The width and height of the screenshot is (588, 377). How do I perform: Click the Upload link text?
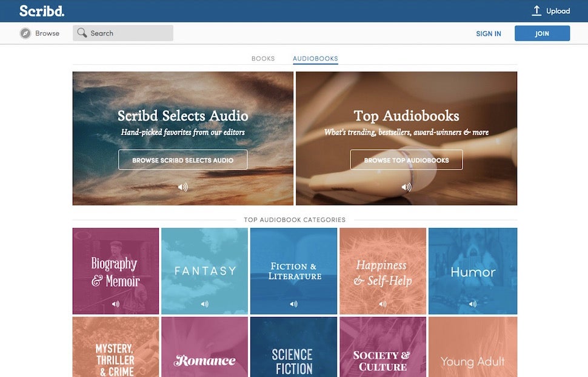tap(558, 11)
